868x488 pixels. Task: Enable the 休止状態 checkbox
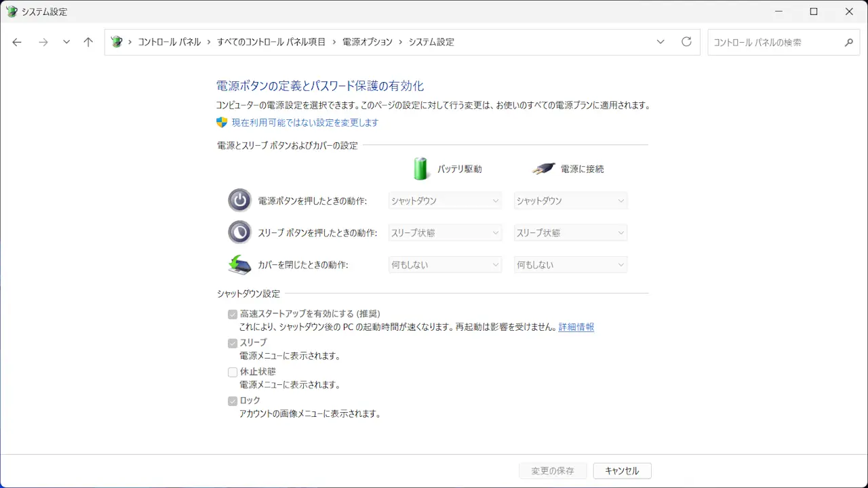pos(233,372)
